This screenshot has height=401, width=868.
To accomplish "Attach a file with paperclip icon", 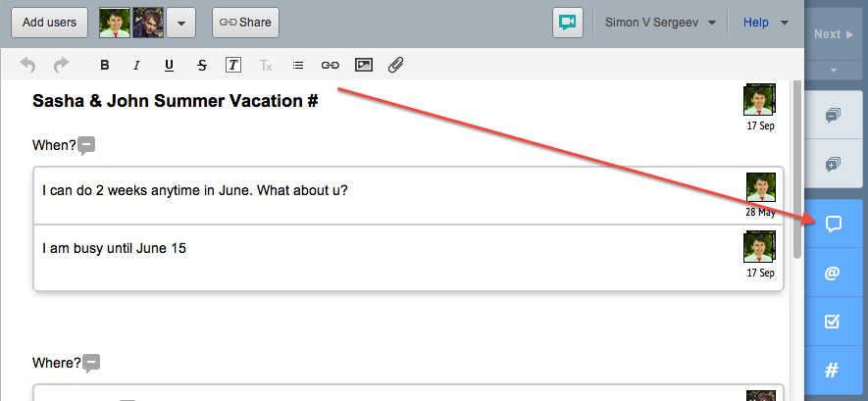I will pos(395,66).
